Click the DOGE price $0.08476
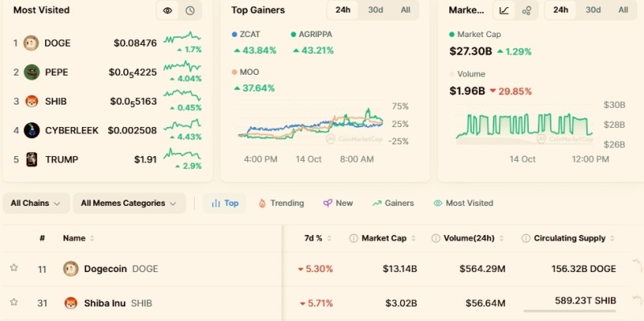 point(135,43)
